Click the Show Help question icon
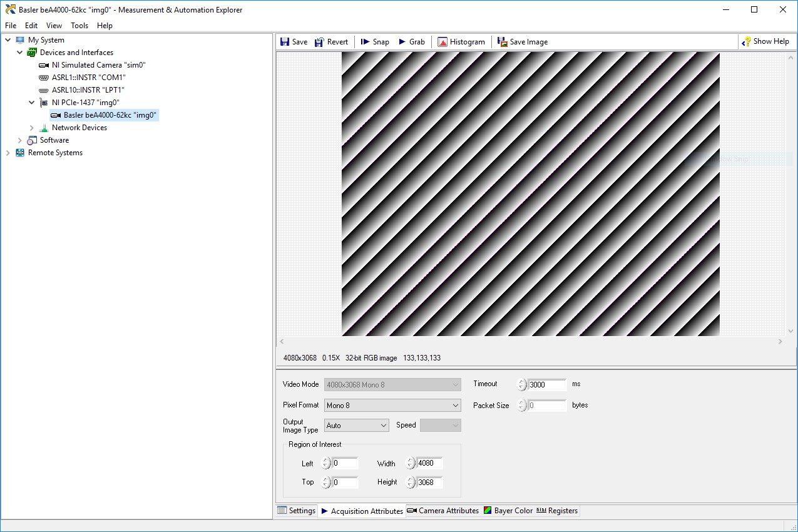The width and height of the screenshot is (798, 532). pyautogui.click(x=746, y=42)
